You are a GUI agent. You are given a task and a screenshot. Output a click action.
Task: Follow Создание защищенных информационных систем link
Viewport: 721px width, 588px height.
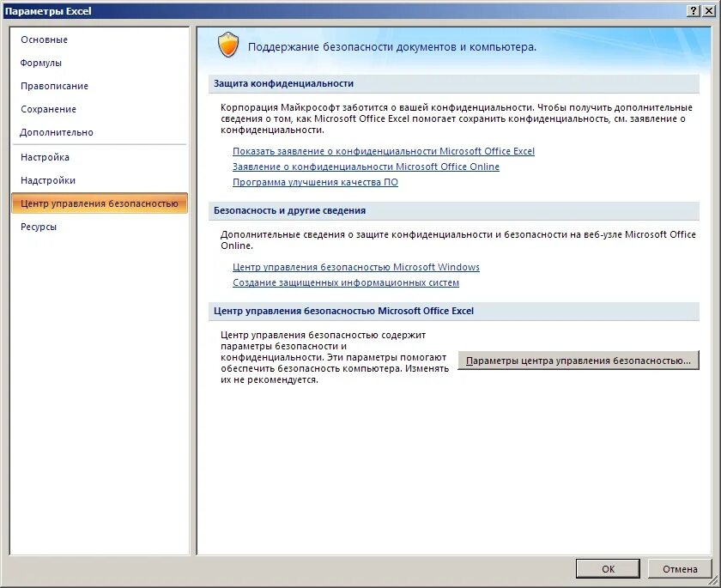(x=346, y=282)
